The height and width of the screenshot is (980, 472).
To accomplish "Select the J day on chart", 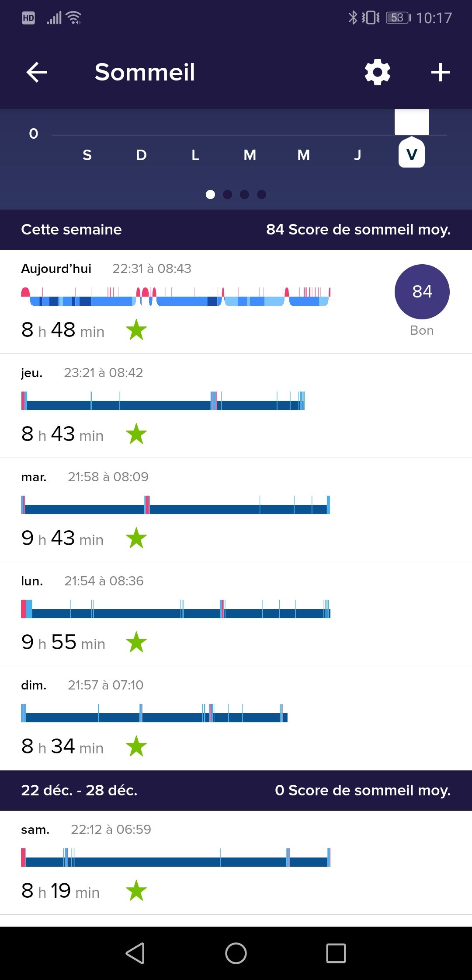I will 357,155.
